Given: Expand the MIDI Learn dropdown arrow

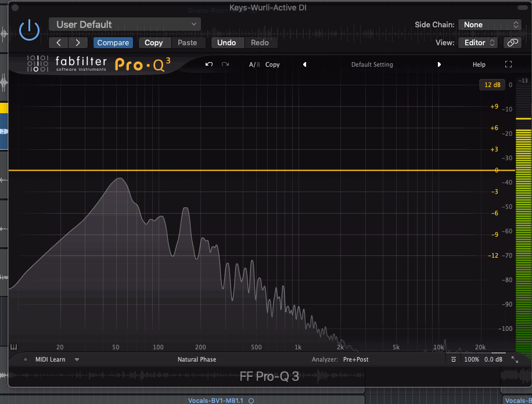Looking at the screenshot, I should 77,359.
